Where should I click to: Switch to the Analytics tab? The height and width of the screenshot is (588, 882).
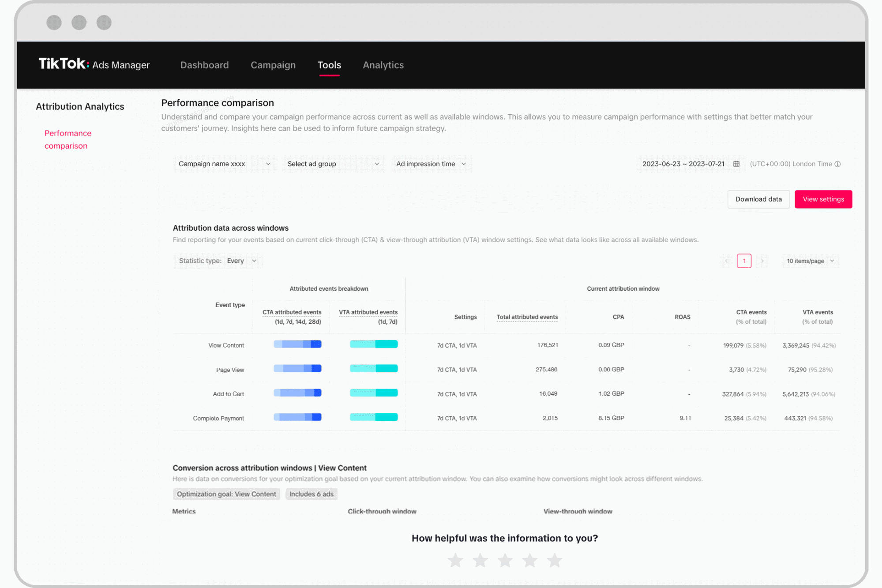point(383,65)
